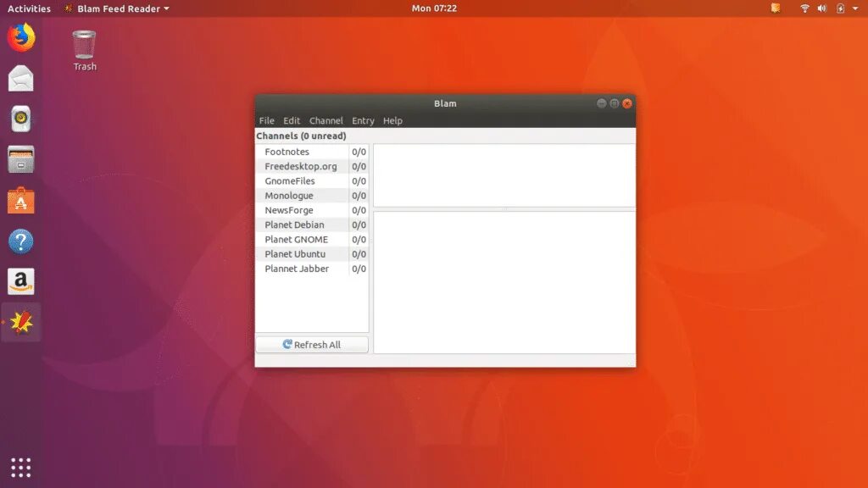Open the volume speaker indicator

(x=822, y=8)
